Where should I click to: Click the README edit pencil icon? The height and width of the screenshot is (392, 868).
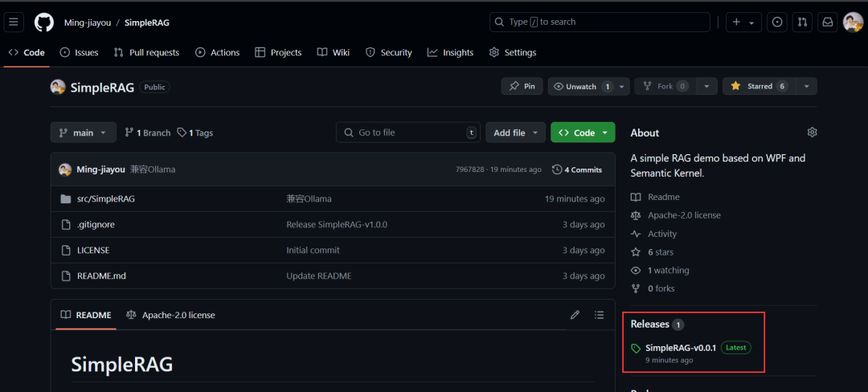(x=575, y=315)
